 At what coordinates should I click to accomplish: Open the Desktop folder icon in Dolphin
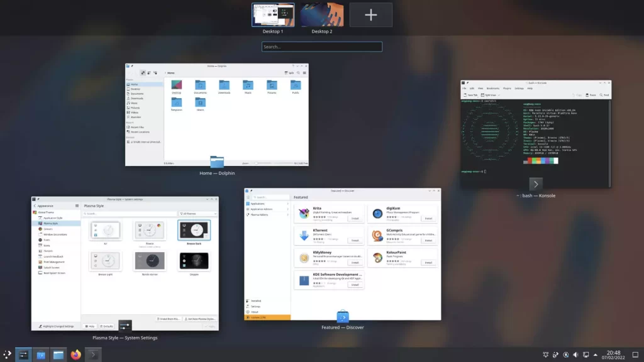click(177, 85)
